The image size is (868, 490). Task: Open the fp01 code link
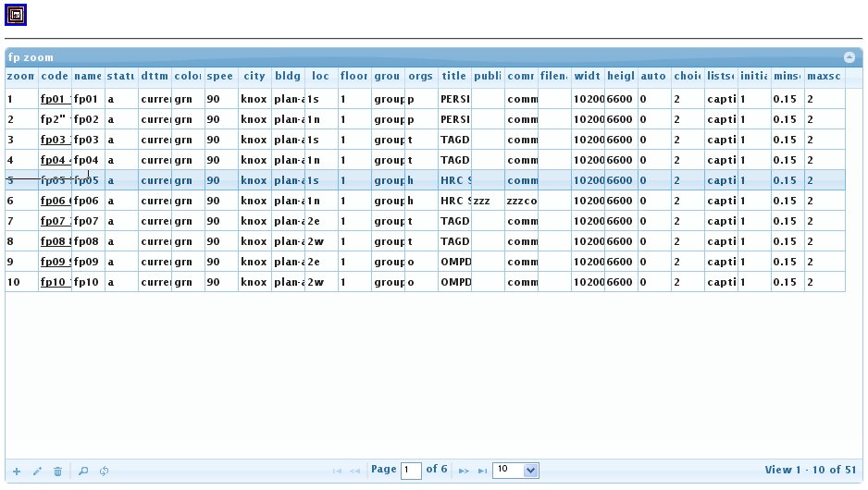[56, 100]
